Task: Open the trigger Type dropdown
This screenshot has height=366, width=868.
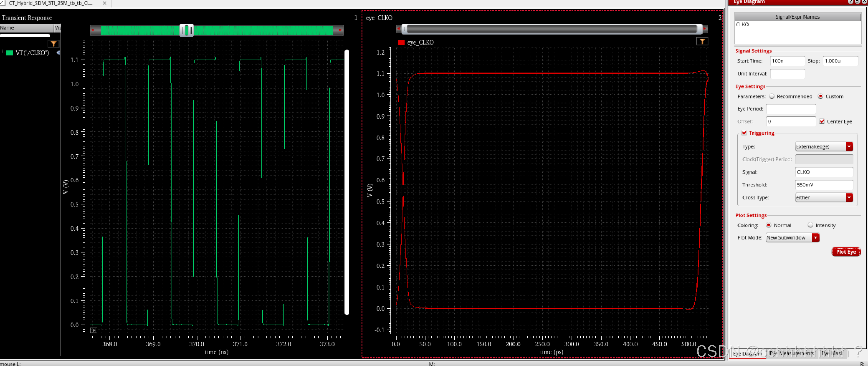Action: 849,146
